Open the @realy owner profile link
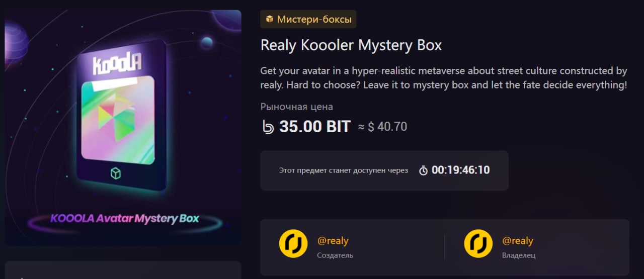The width and height of the screenshot is (644, 279). (x=518, y=241)
